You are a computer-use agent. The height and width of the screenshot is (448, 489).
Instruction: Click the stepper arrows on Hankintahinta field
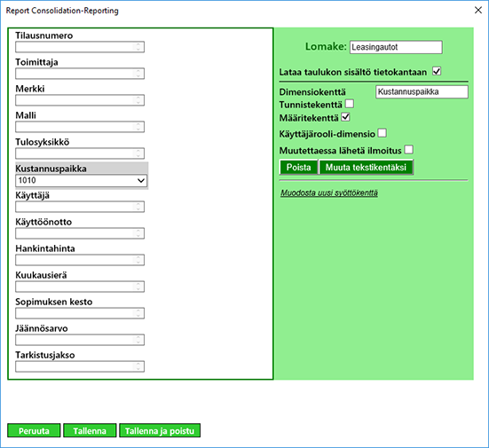[138, 260]
